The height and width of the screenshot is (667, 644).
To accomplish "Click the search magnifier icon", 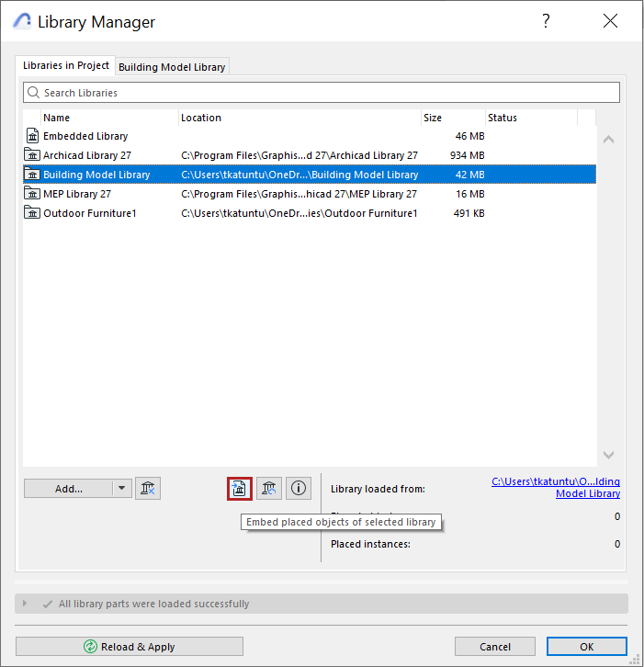I will (34, 92).
